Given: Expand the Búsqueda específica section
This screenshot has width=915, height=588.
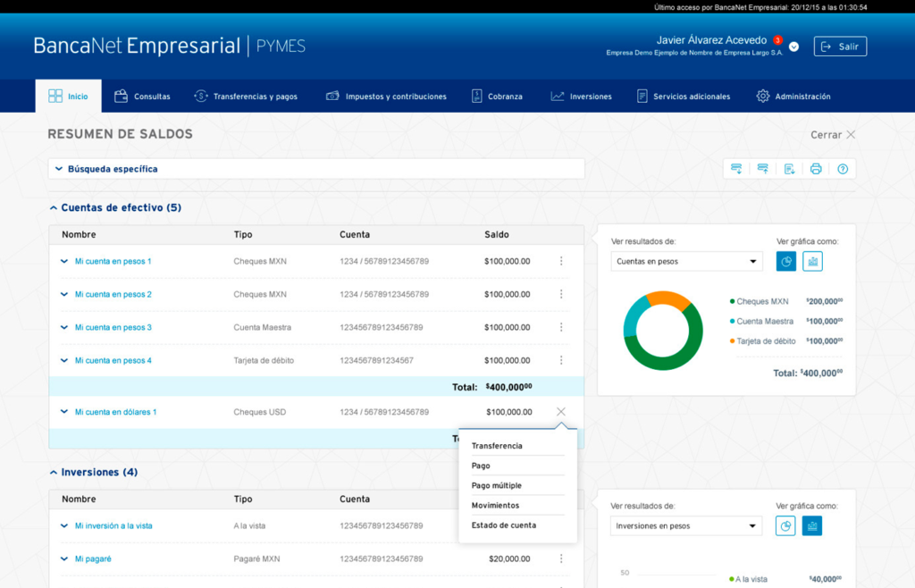Looking at the screenshot, I should click(316, 169).
